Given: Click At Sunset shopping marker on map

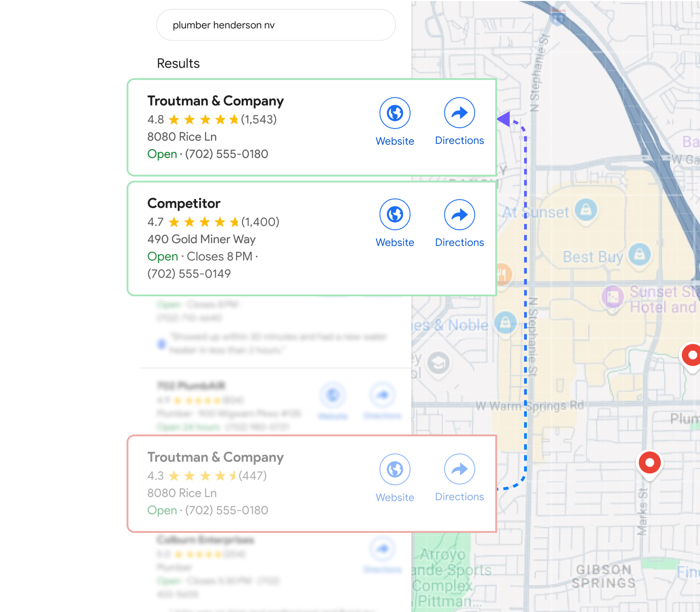Looking at the screenshot, I should pos(586,210).
